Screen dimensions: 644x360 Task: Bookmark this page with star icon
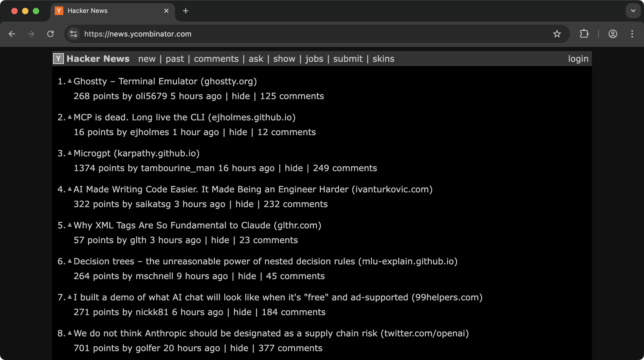tap(557, 34)
